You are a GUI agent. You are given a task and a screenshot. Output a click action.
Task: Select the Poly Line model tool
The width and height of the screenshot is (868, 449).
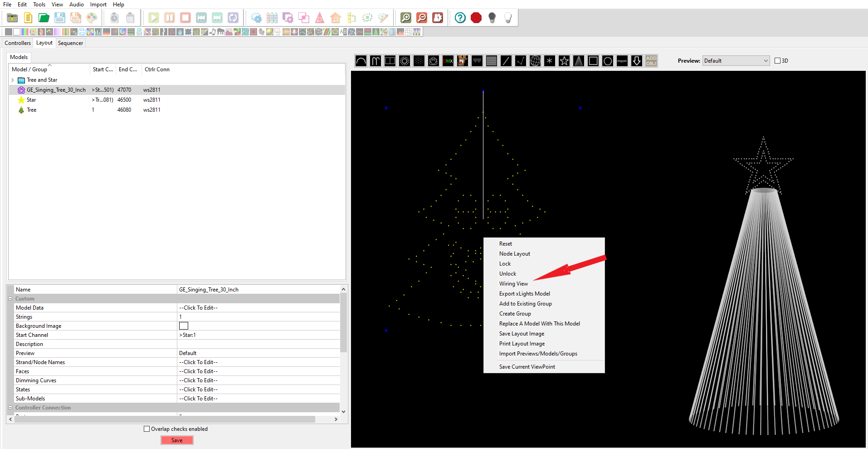[521, 61]
